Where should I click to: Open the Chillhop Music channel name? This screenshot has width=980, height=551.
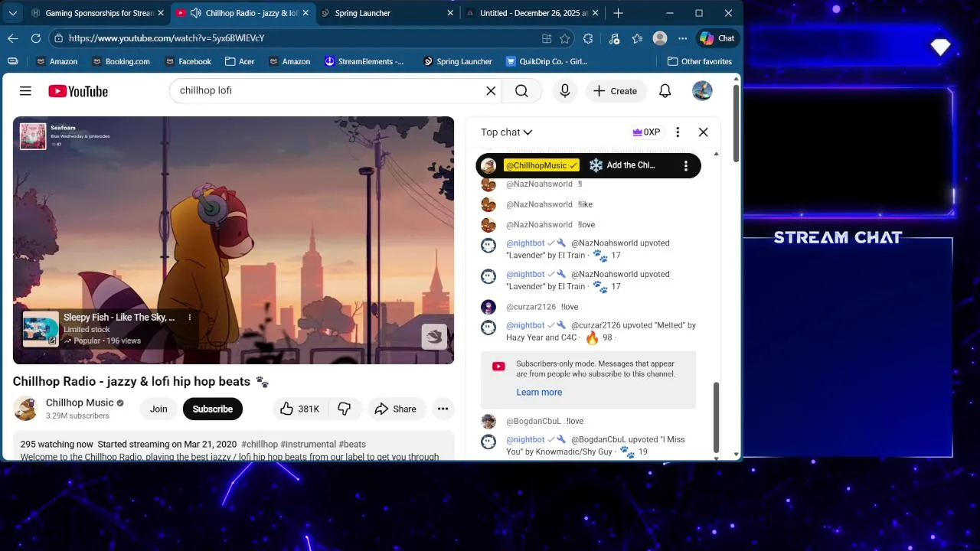pos(80,403)
